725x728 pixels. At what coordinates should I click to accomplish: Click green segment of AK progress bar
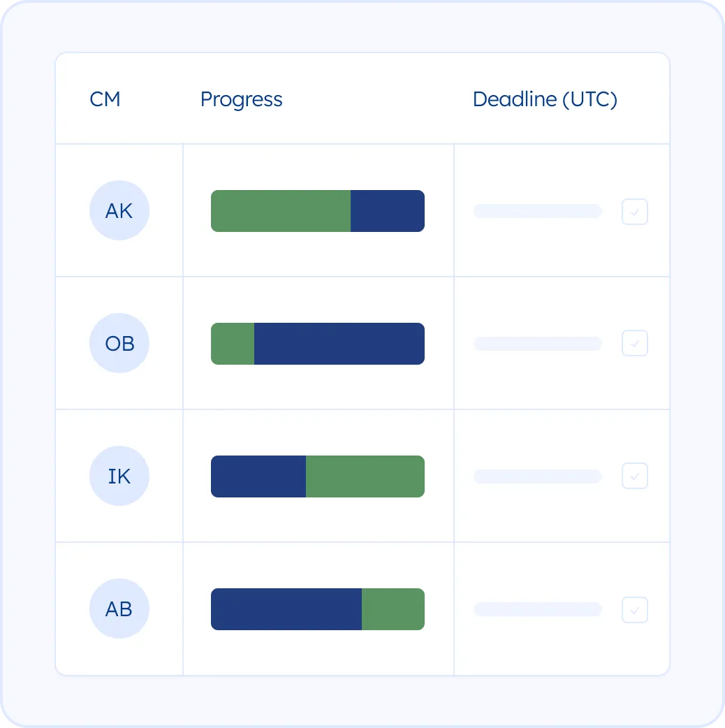tap(280, 211)
